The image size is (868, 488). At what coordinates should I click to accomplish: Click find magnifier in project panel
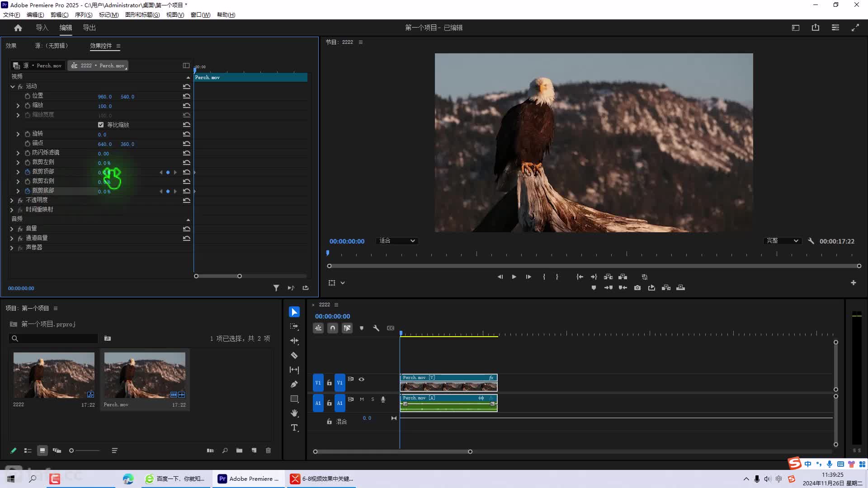tap(225, 450)
